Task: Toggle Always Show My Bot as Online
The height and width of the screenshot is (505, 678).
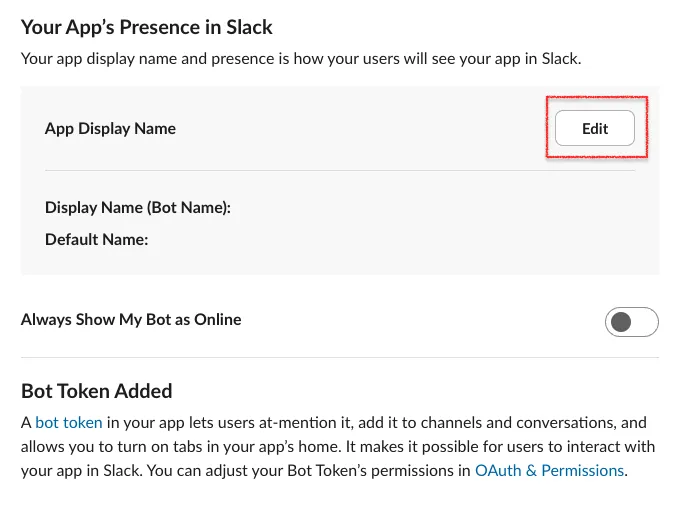Action: coord(631,322)
